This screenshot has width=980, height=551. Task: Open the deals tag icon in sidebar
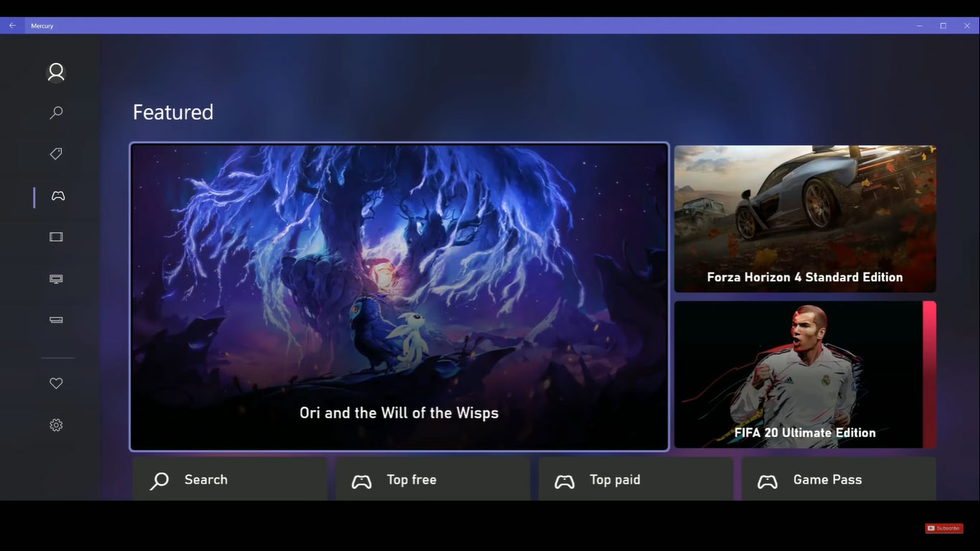(56, 154)
